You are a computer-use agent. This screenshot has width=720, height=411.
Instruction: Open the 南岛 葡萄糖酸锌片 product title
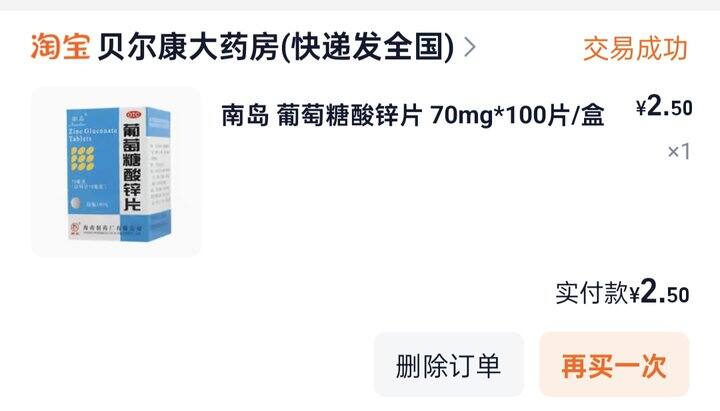pos(412,115)
